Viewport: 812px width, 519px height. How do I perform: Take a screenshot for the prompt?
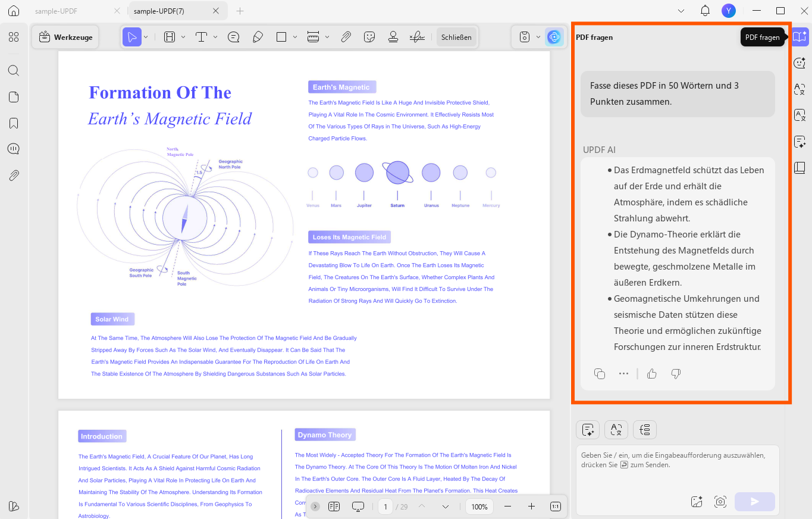click(x=720, y=502)
